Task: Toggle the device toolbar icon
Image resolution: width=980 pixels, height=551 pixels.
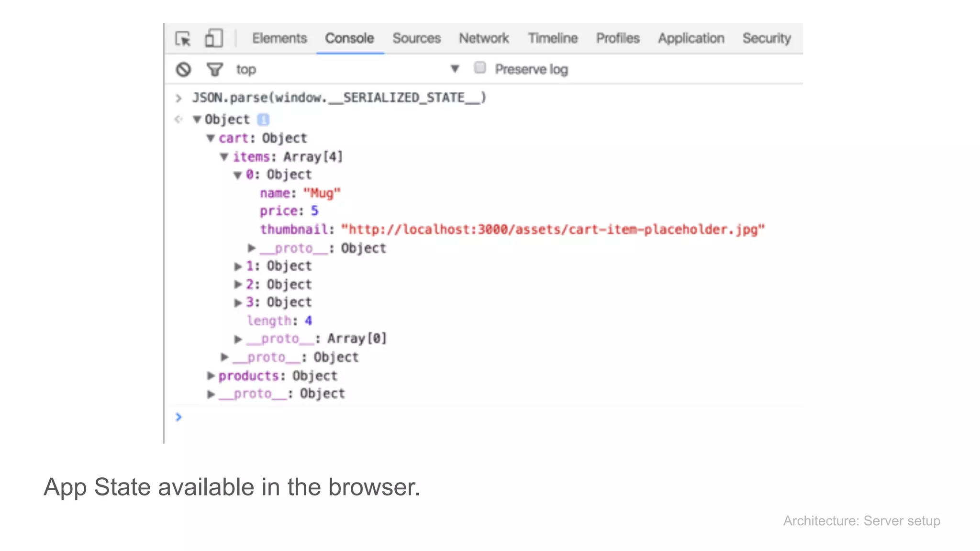Action: coord(213,38)
